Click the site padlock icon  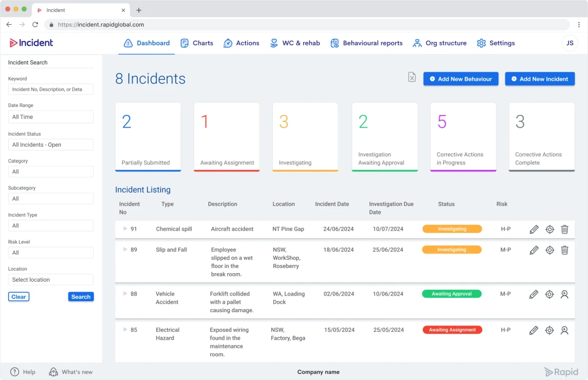(x=51, y=25)
